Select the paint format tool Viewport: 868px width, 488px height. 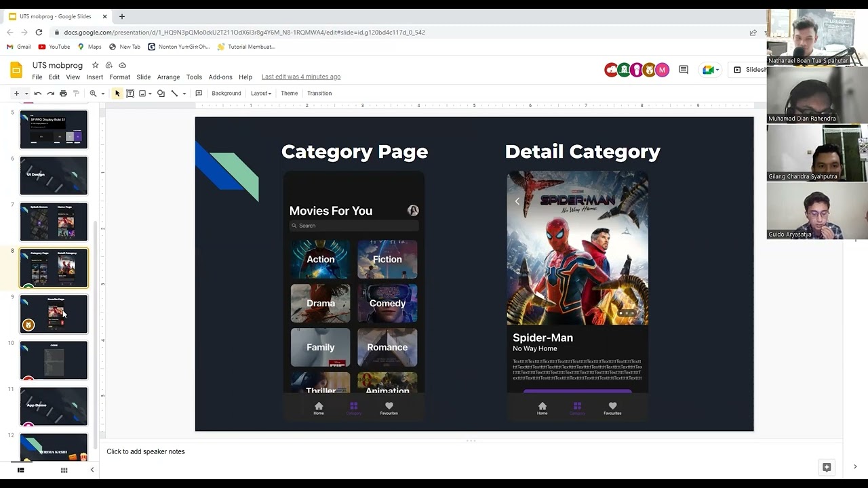click(x=76, y=94)
